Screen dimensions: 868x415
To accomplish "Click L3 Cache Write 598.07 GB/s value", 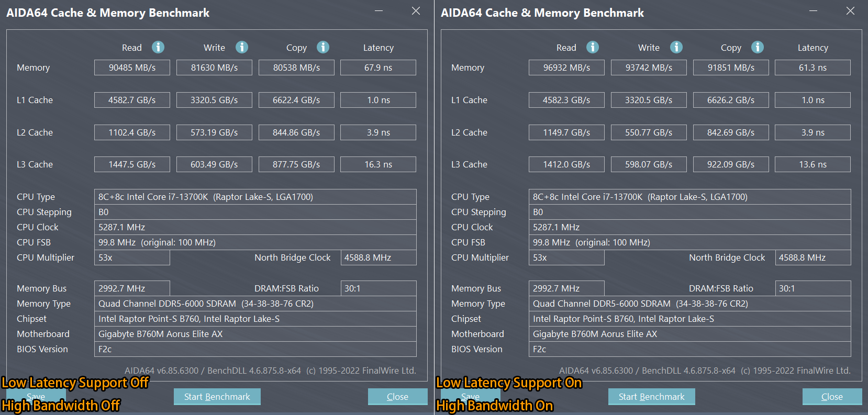I will point(649,164).
